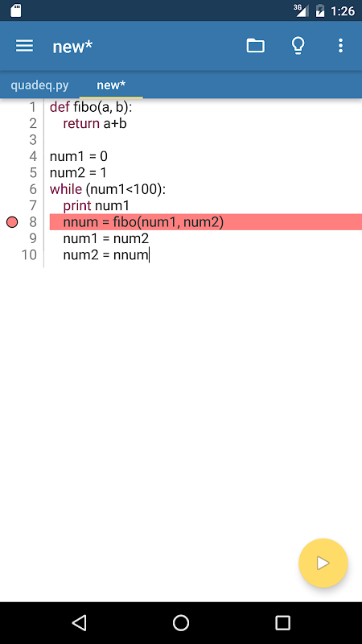Image resolution: width=362 pixels, height=644 pixels.
Task: Select the new* tab
Action: 111,85
